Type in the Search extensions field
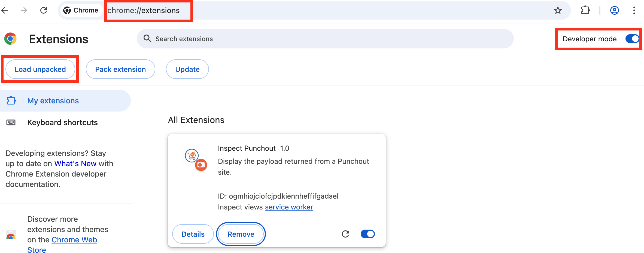644x253 pixels. (272, 39)
